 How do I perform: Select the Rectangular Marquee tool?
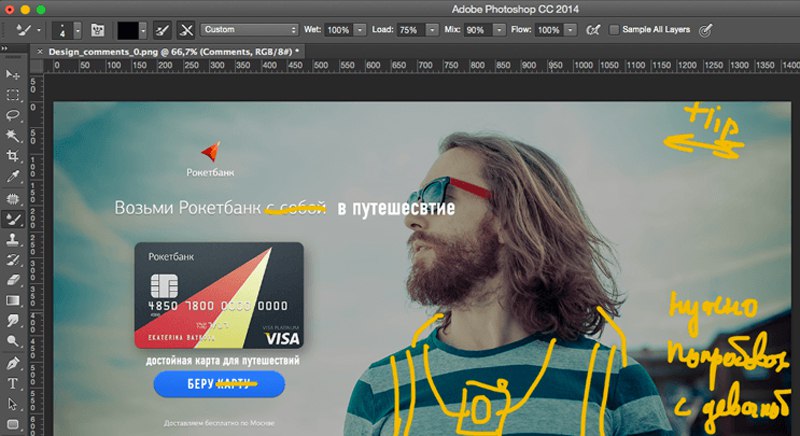pyautogui.click(x=13, y=95)
